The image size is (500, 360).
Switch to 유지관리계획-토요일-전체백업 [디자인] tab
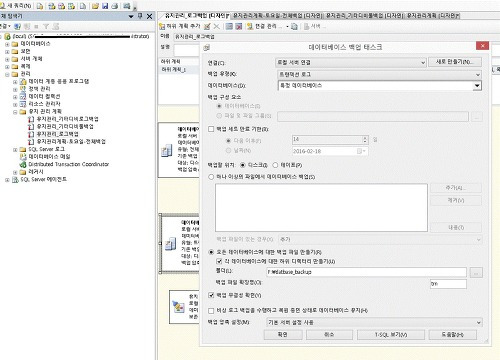(278, 16)
